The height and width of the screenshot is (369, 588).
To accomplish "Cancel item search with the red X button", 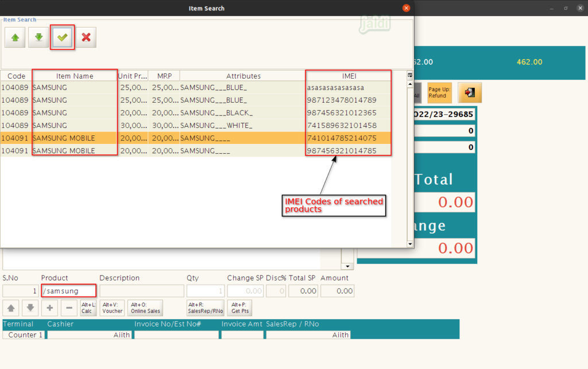I will pyautogui.click(x=86, y=37).
